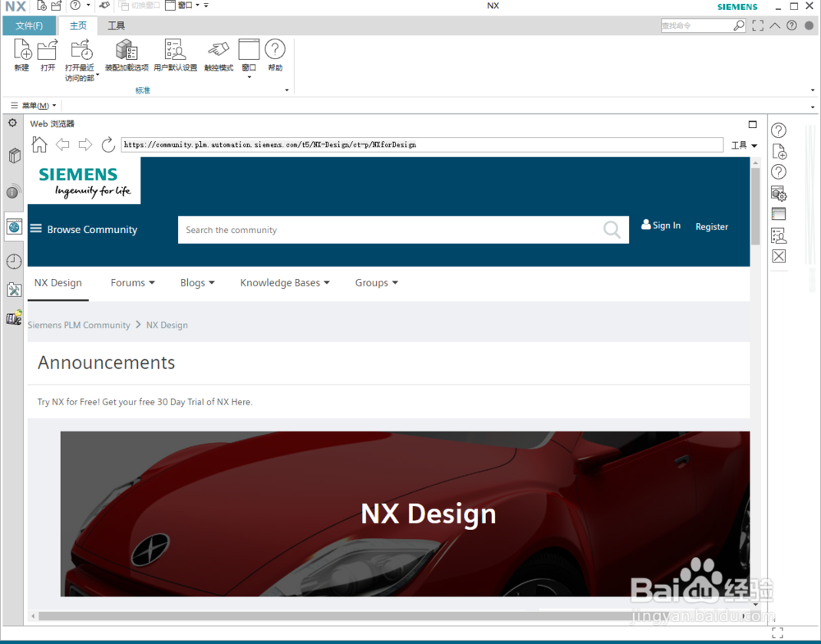Click right sidebar load options gear icon
This screenshot has width=821, height=644.
(x=778, y=193)
